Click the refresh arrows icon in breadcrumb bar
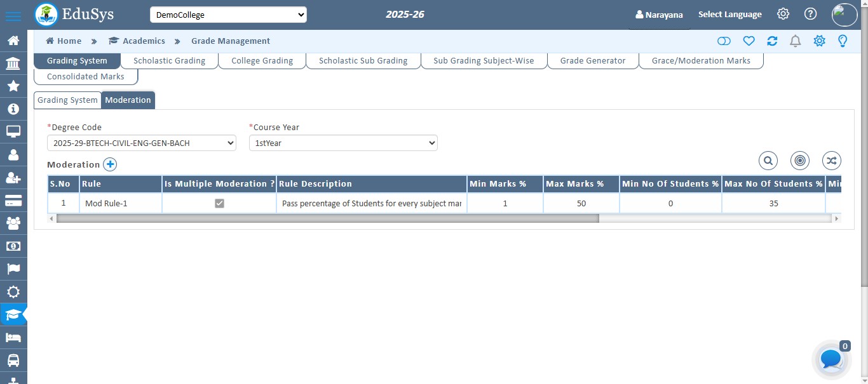Viewport: 868px width, 384px height. click(x=772, y=41)
